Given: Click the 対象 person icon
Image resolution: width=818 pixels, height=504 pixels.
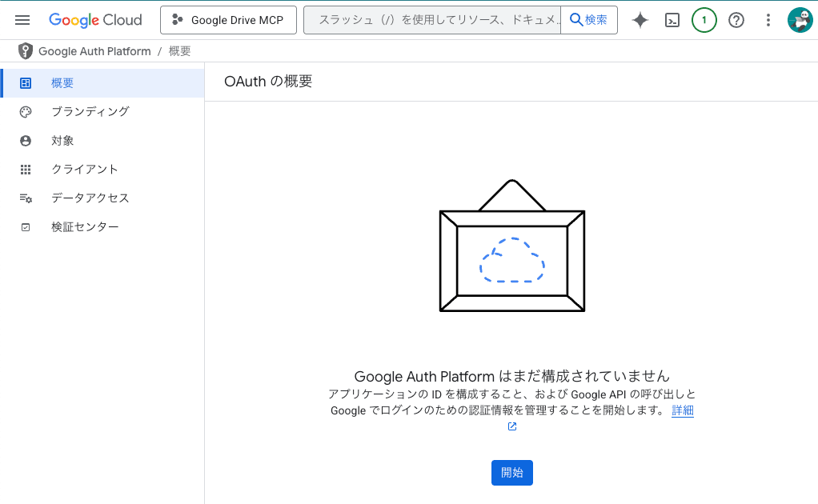Looking at the screenshot, I should click(x=26, y=141).
